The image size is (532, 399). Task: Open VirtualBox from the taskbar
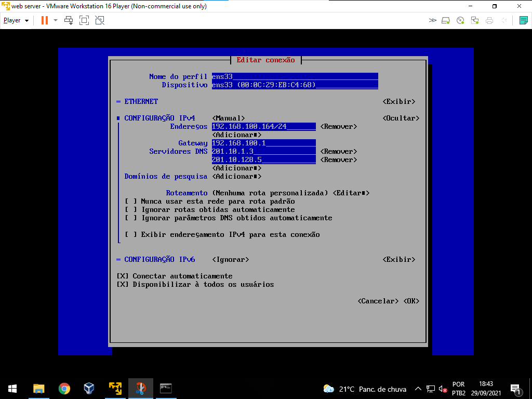(x=89, y=389)
